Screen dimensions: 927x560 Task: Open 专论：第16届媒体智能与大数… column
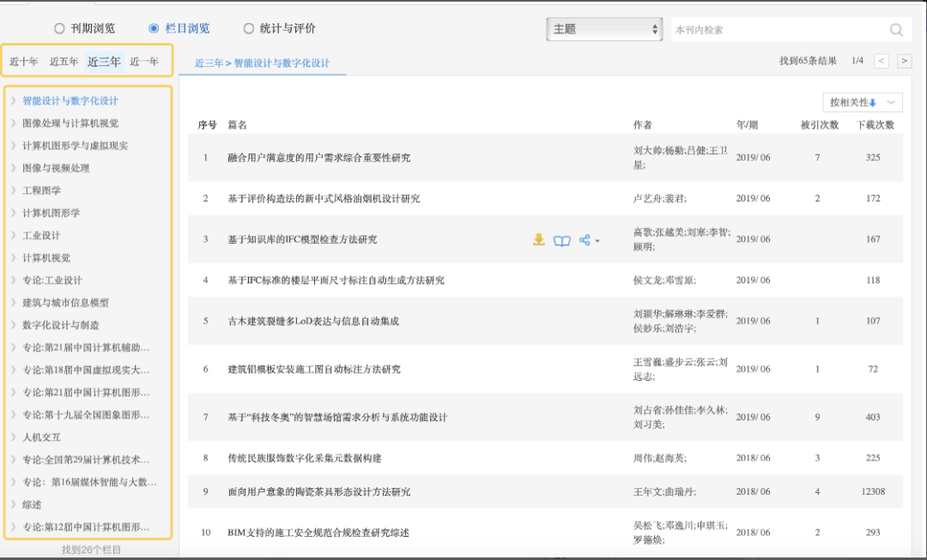pos(90,482)
